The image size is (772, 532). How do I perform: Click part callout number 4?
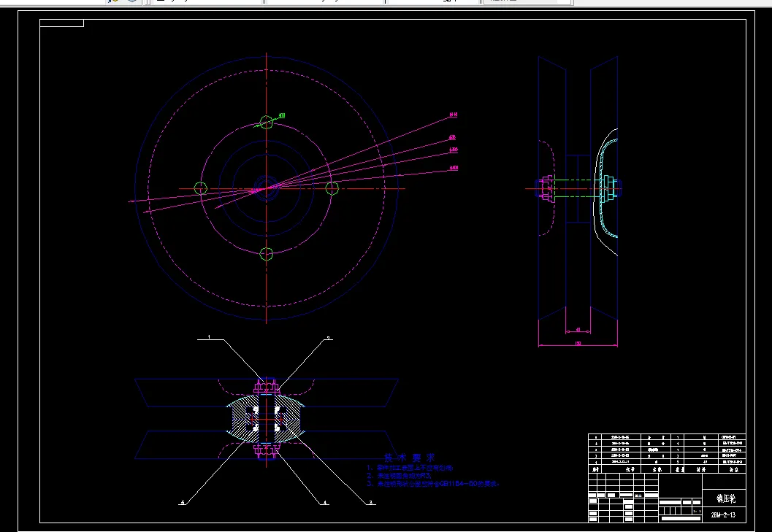325,503
